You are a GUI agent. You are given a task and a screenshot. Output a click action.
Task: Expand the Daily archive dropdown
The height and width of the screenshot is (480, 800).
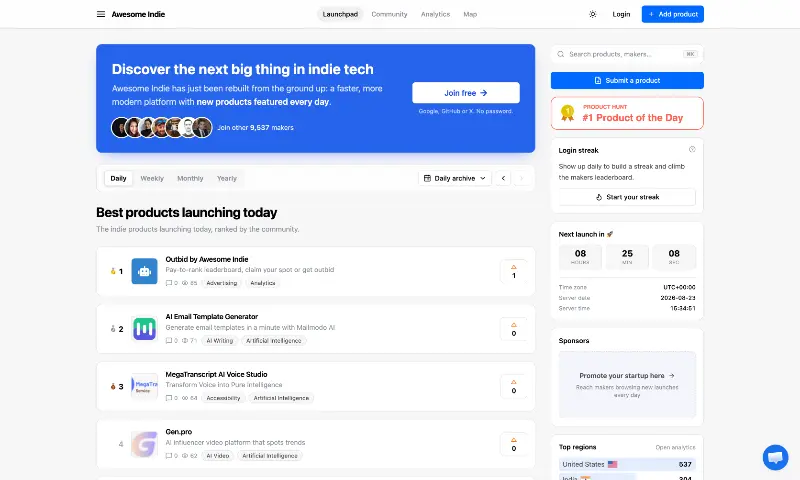point(455,178)
